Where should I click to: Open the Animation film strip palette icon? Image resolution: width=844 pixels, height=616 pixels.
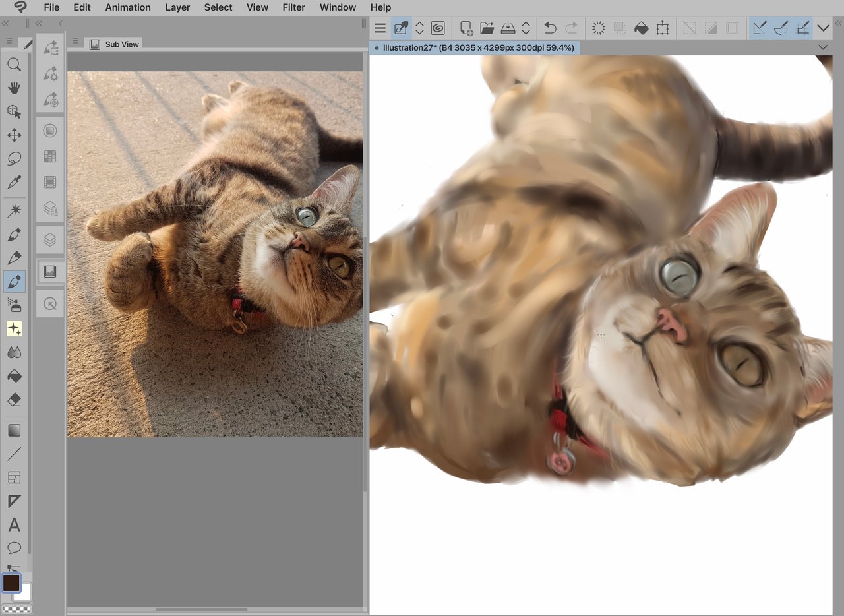pos(50,182)
